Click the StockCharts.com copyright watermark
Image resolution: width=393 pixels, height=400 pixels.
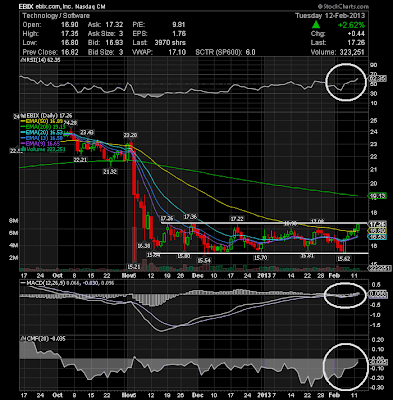tap(343, 6)
